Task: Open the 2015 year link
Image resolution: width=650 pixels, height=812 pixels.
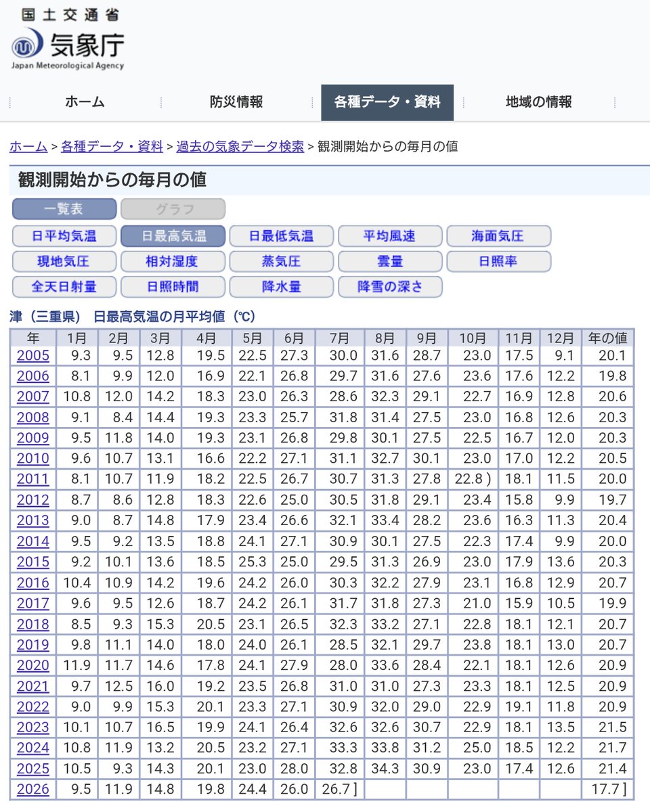Action: click(x=33, y=562)
